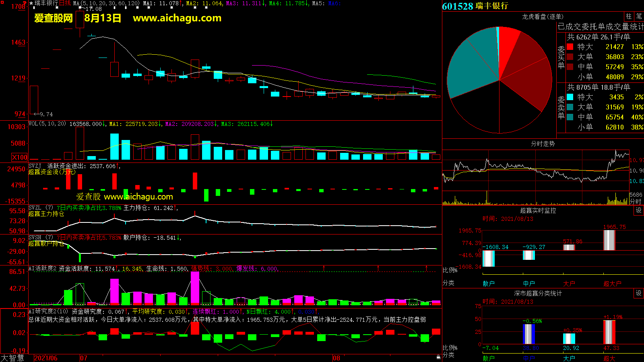
Task: Click the red question-mark icon at top
Action: click(x=25, y=3)
